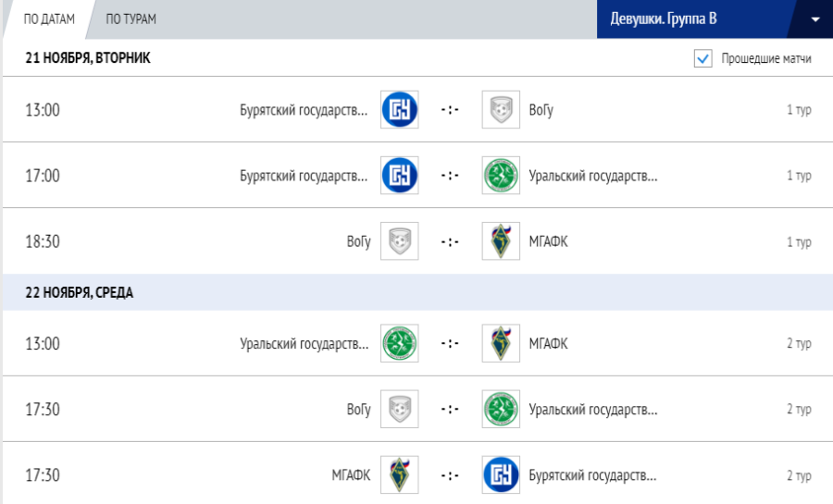Click the «1 тур» label of the 18:30 match
The width and height of the screenshot is (833, 504).
[799, 242]
